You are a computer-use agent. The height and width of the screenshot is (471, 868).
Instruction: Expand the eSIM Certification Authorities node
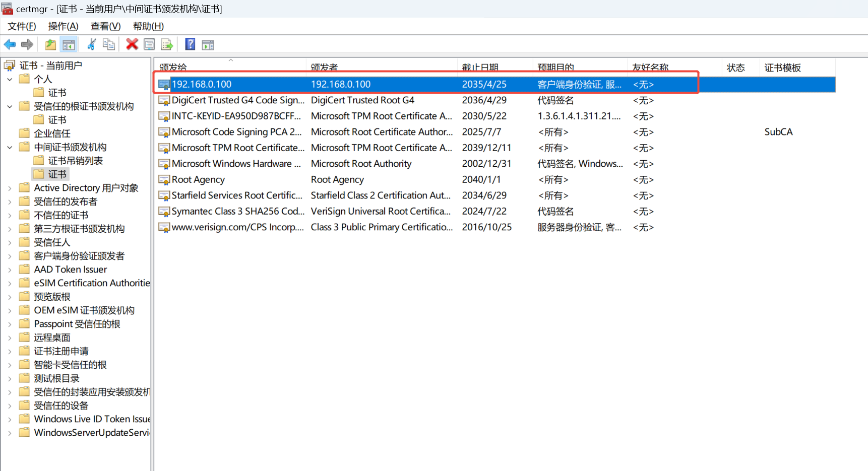click(x=10, y=283)
